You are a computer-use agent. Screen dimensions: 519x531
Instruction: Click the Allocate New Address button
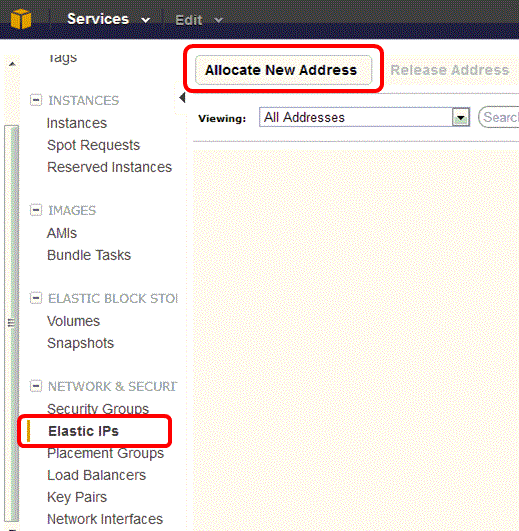283,70
